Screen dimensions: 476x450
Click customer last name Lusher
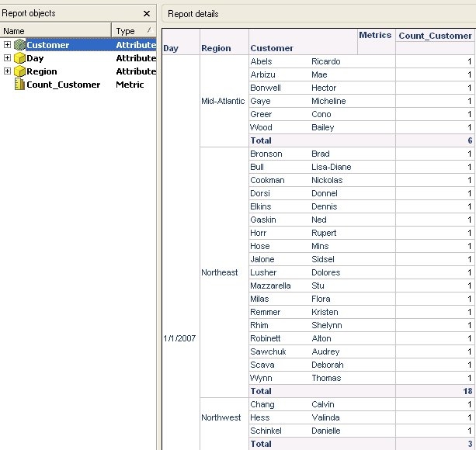[263, 272]
